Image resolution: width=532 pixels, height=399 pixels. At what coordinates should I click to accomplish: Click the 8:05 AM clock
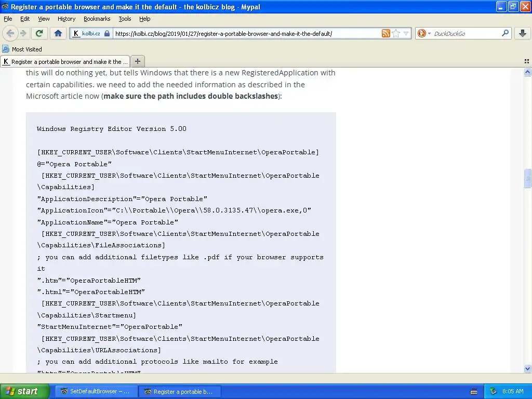pos(513,391)
